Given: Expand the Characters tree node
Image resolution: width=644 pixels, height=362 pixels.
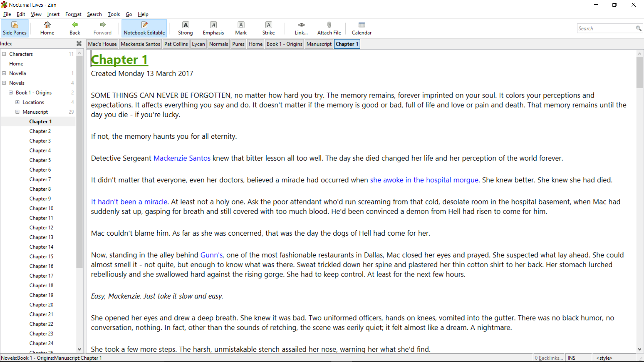Looking at the screenshot, I should coord(4,54).
